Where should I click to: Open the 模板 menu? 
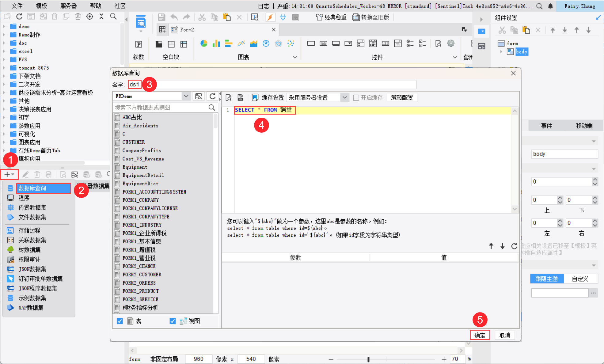coord(41,6)
